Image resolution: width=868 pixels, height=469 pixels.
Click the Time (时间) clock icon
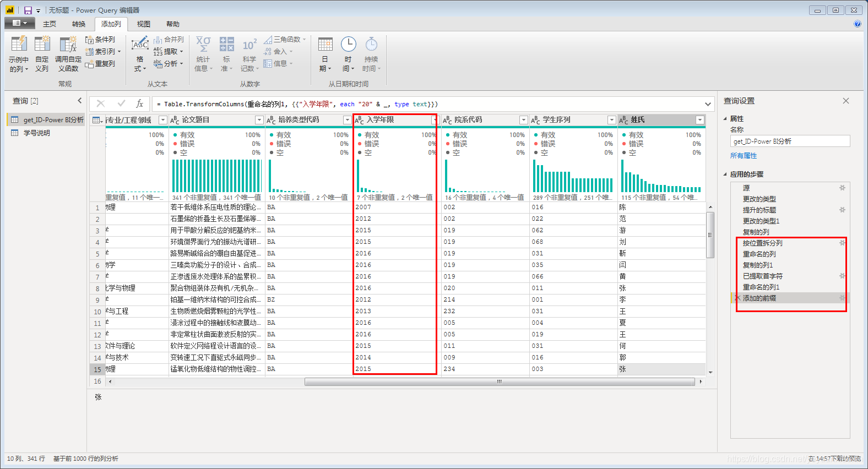point(349,44)
